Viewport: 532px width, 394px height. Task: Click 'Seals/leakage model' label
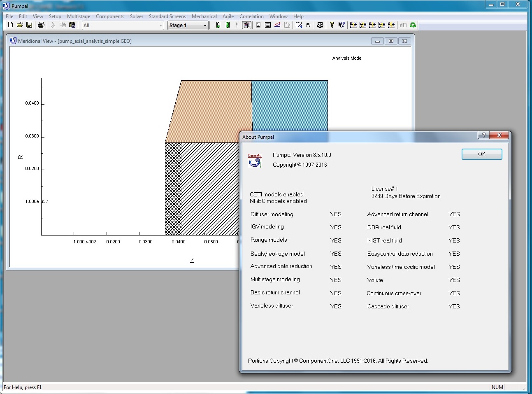point(277,254)
